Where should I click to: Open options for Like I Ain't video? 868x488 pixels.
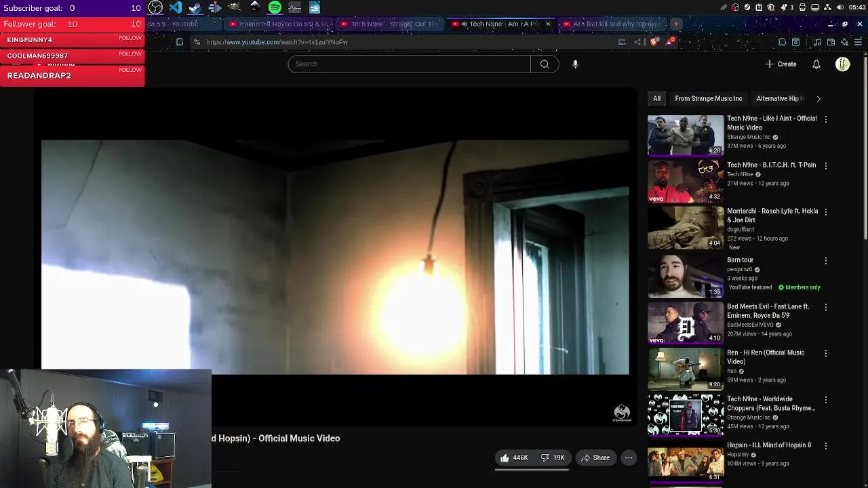(x=825, y=119)
